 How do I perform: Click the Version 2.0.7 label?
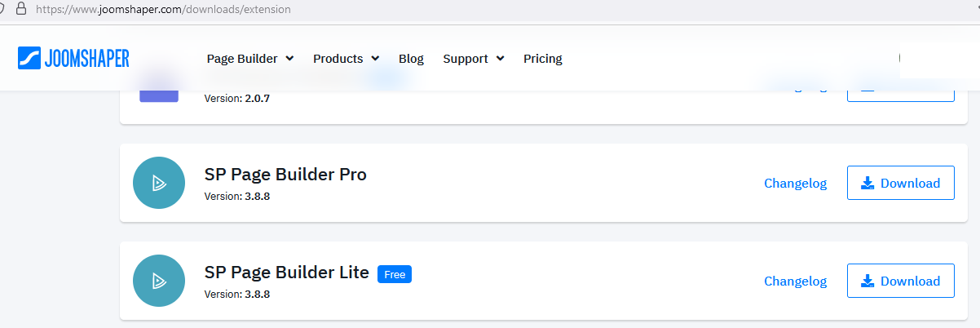pos(236,98)
